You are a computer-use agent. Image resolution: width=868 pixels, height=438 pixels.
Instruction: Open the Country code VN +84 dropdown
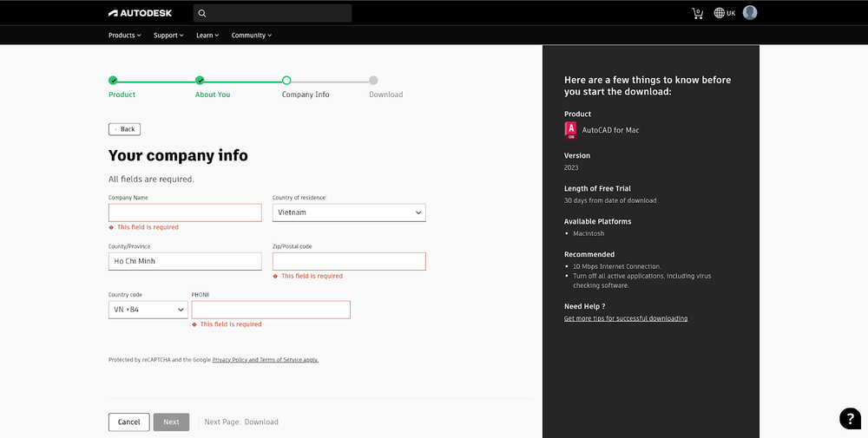tap(148, 310)
